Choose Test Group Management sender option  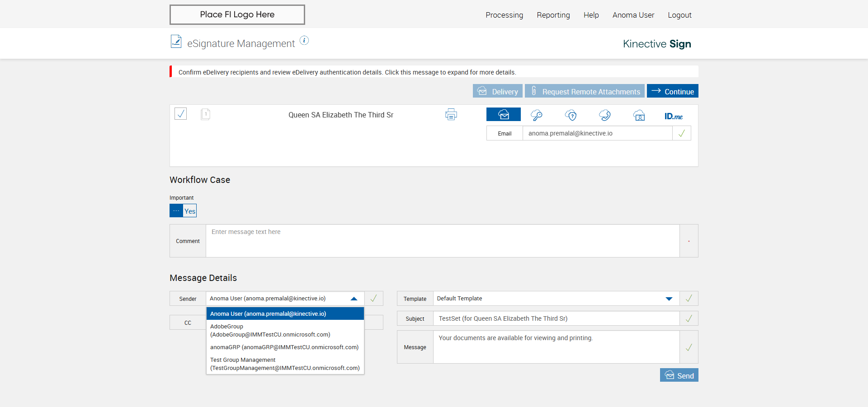tap(285, 364)
